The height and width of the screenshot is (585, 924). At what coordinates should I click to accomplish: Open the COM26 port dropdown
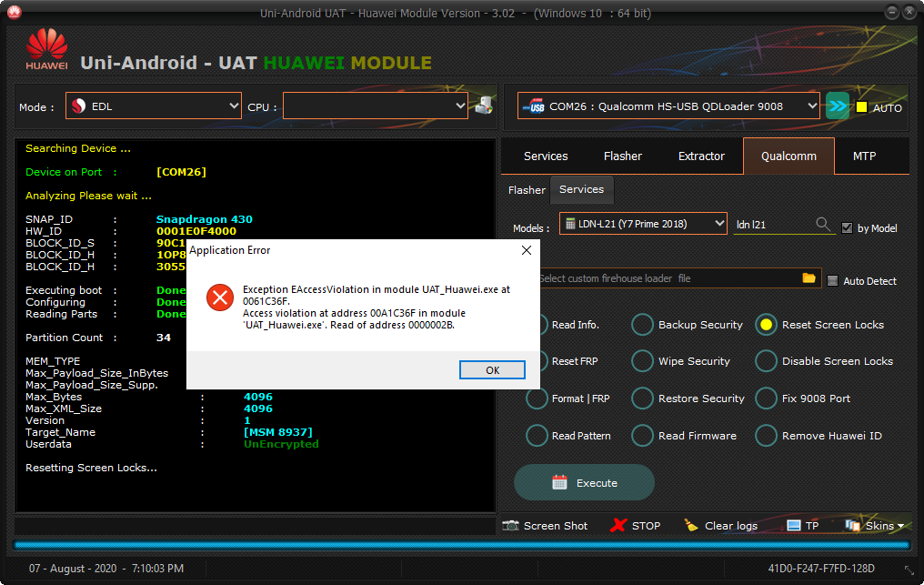click(668, 106)
